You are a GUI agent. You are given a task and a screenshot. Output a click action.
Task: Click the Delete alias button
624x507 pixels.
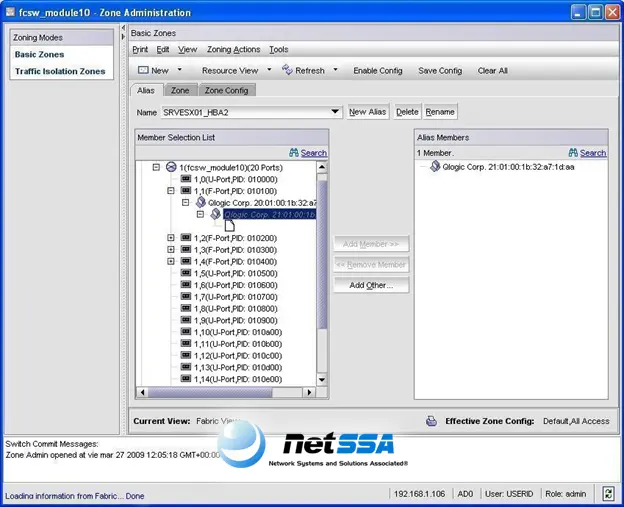407,112
